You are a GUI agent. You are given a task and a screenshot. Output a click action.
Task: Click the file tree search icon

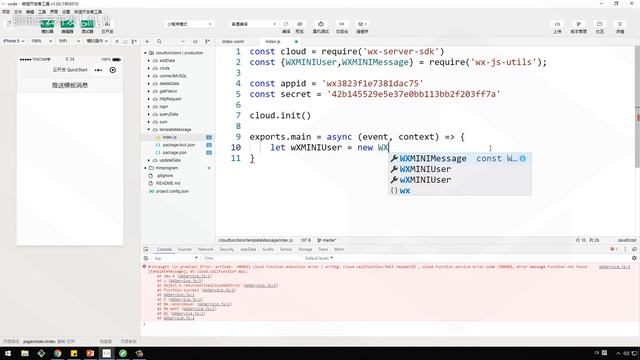pyautogui.click(x=159, y=41)
